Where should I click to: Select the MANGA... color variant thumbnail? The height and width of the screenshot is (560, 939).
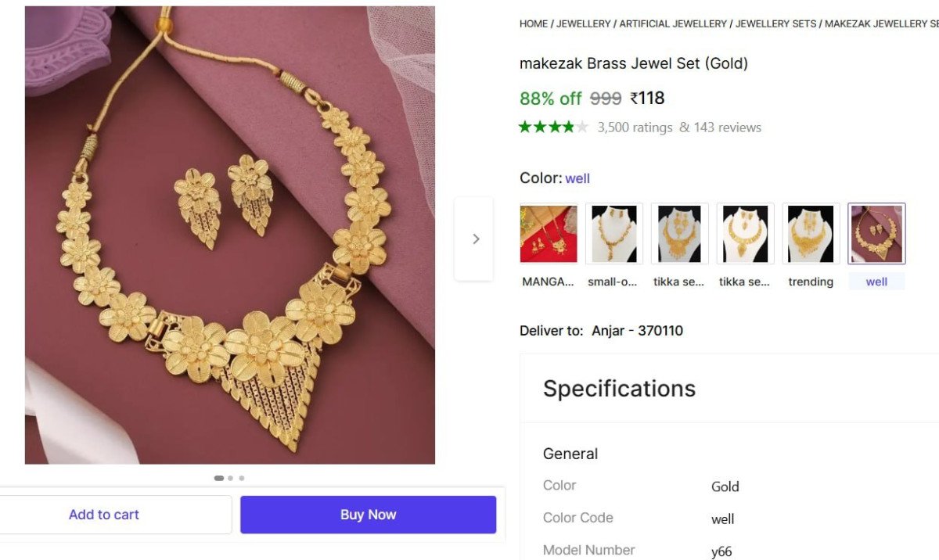tap(549, 234)
